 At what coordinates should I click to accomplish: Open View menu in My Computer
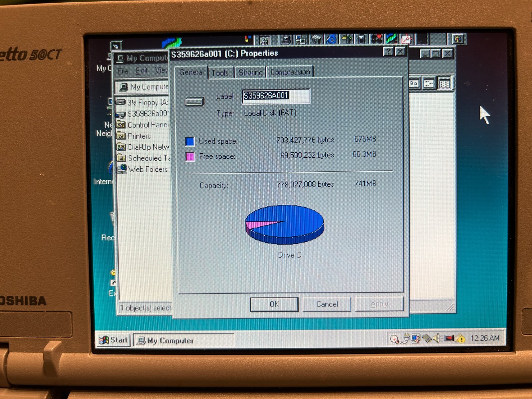coord(162,70)
